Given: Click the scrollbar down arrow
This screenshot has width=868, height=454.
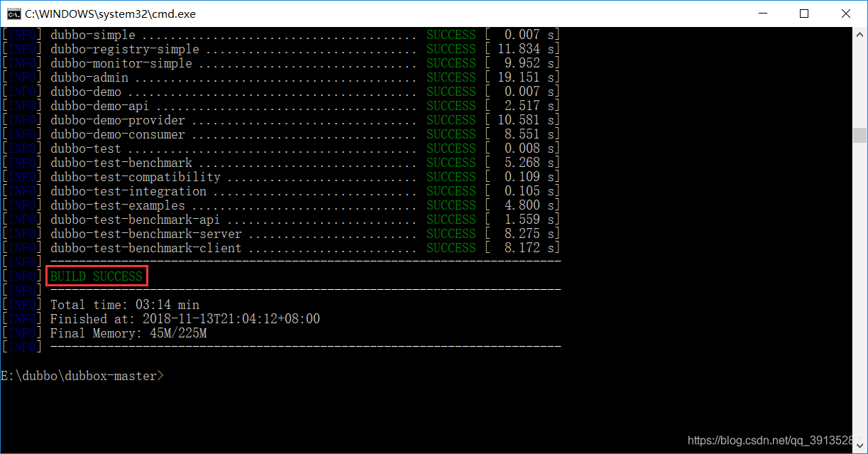Looking at the screenshot, I should click(x=859, y=446).
